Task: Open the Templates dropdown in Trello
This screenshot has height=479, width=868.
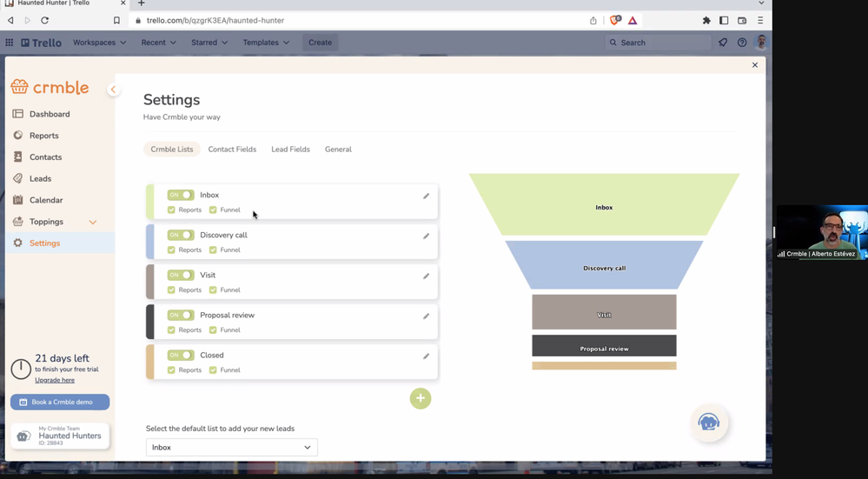Action: coord(266,43)
